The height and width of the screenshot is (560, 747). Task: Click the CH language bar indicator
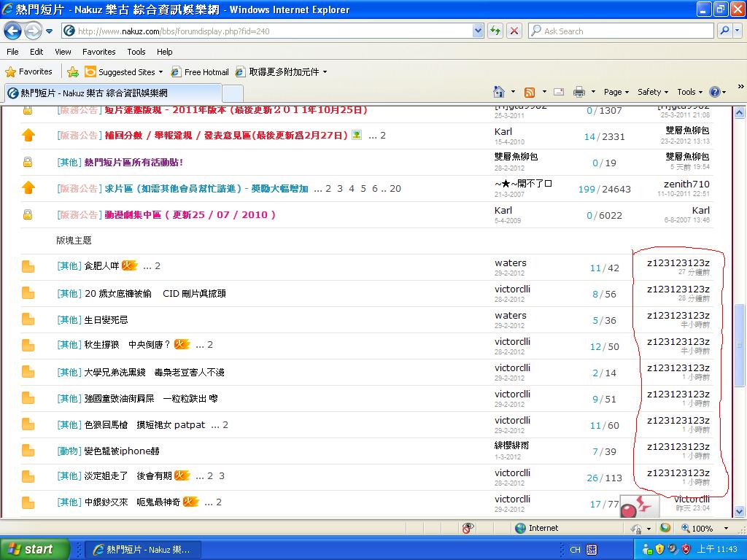point(575,550)
